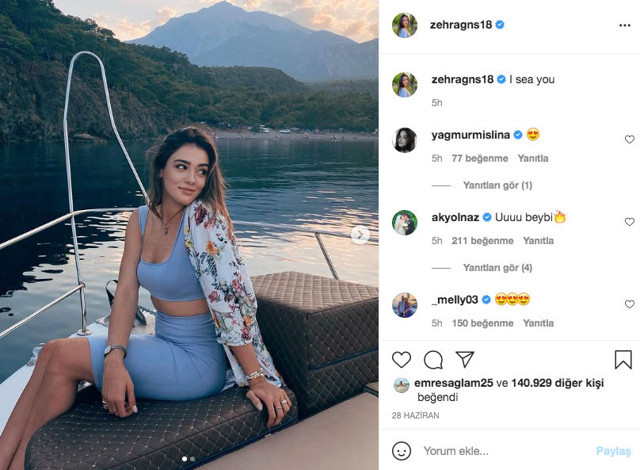Open emoji picker smiley icon
Viewport: 640px width, 470px height.
pyautogui.click(x=401, y=451)
